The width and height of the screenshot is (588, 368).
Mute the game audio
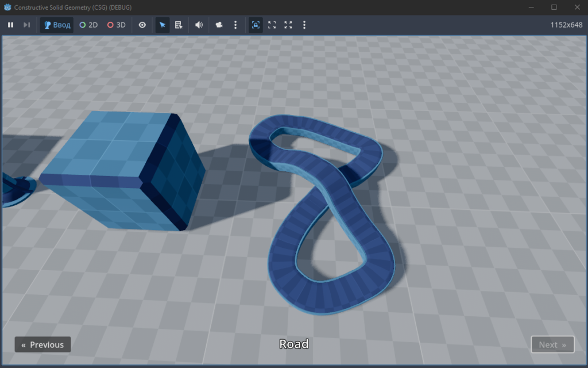point(199,25)
